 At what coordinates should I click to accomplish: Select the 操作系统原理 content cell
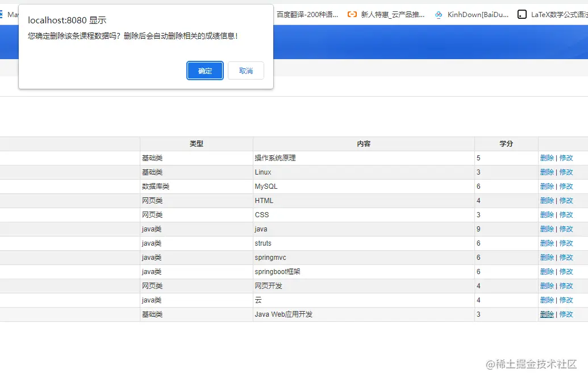click(364, 158)
